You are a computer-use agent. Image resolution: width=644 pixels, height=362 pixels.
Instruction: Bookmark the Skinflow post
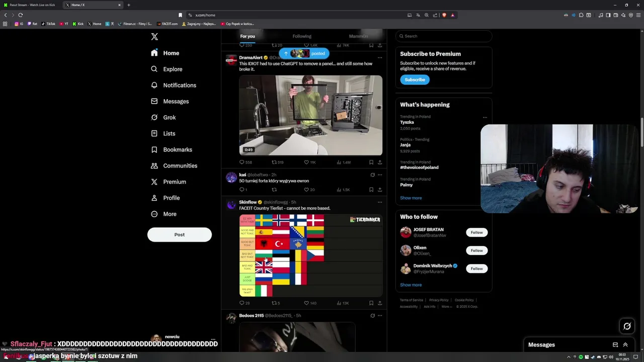pyautogui.click(x=371, y=303)
